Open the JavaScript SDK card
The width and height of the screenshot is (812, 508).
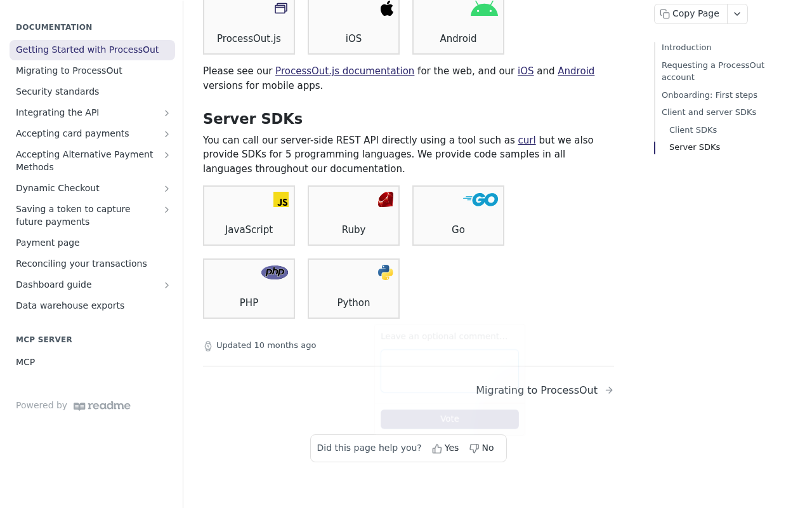pos(249,216)
